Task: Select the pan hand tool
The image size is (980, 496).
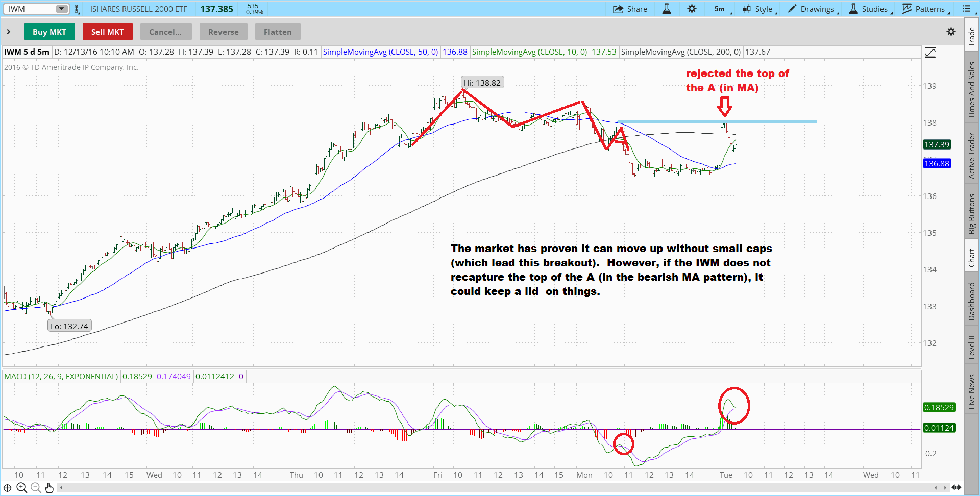Action: click(x=50, y=488)
